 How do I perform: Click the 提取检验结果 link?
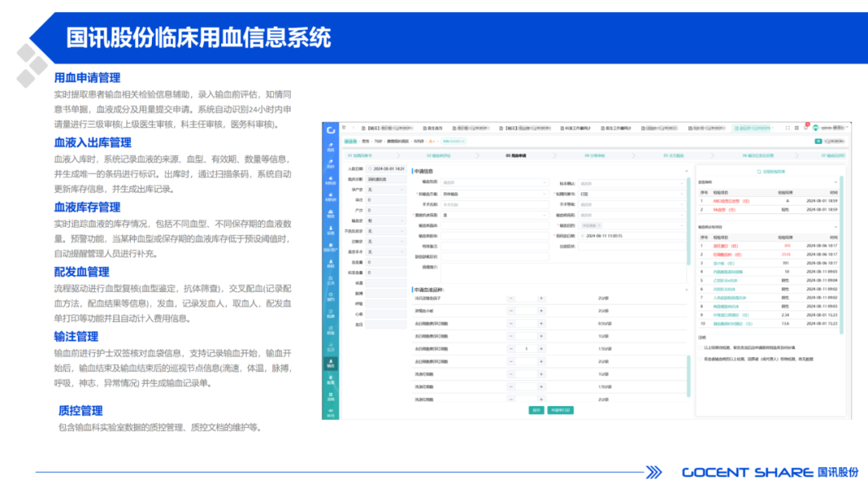click(773, 171)
